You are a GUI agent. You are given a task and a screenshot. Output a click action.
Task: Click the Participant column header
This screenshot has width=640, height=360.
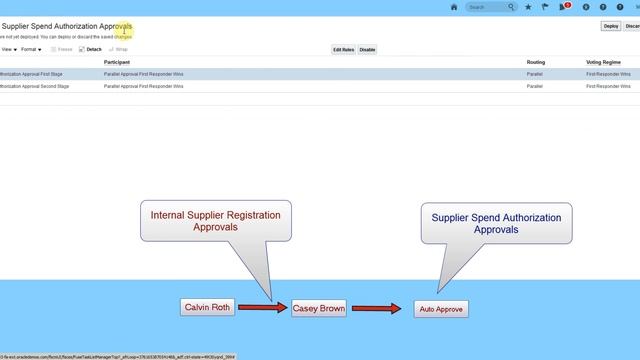pos(117,62)
